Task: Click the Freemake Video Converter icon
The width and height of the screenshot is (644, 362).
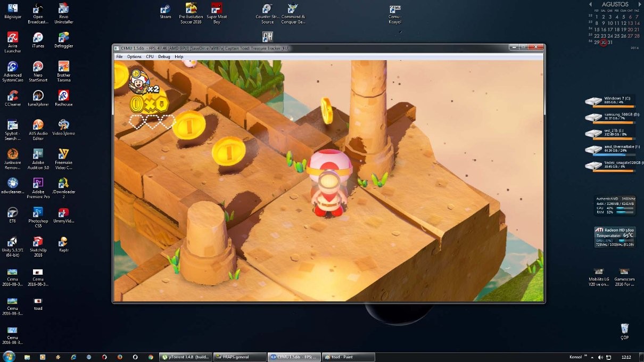Action: point(63,159)
